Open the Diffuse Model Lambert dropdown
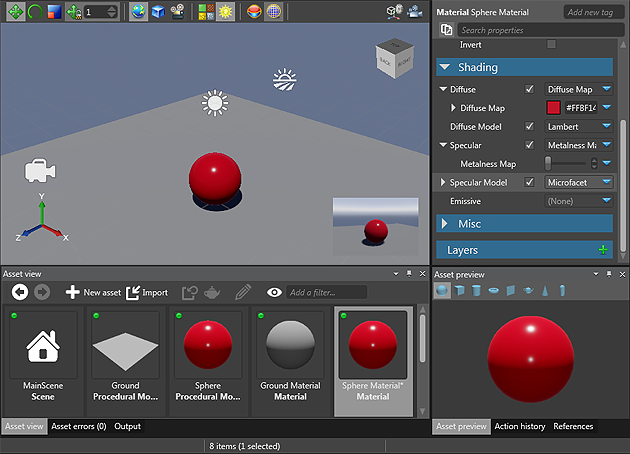Screen dimensions: 630x454 click(579, 127)
